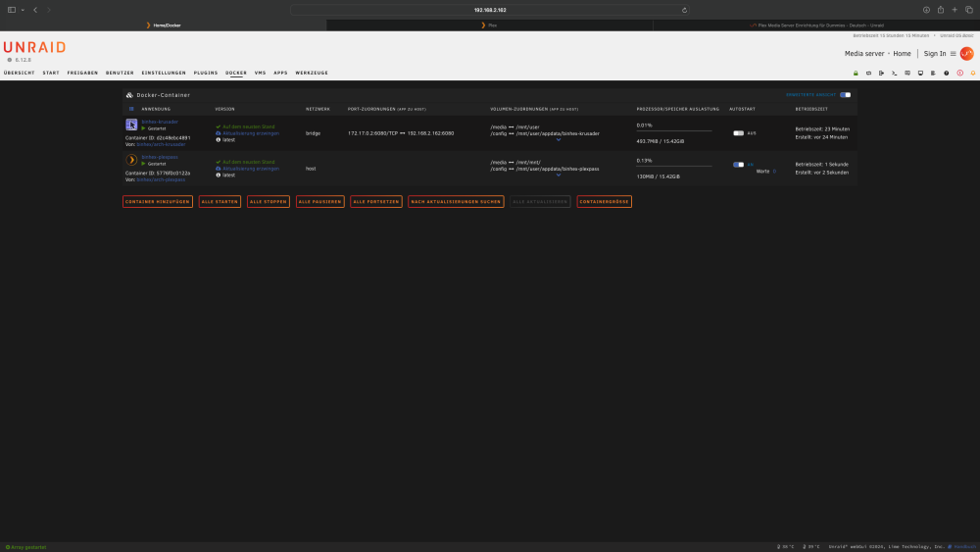Open the dropdown arrow beside sidebar icon
This screenshot has width=980, height=552.
click(x=23, y=10)
